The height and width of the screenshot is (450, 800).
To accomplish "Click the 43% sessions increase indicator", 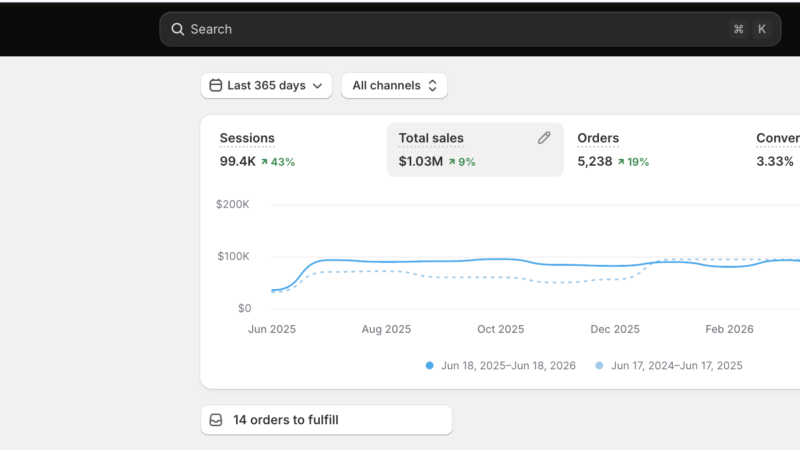I will 278,162.
